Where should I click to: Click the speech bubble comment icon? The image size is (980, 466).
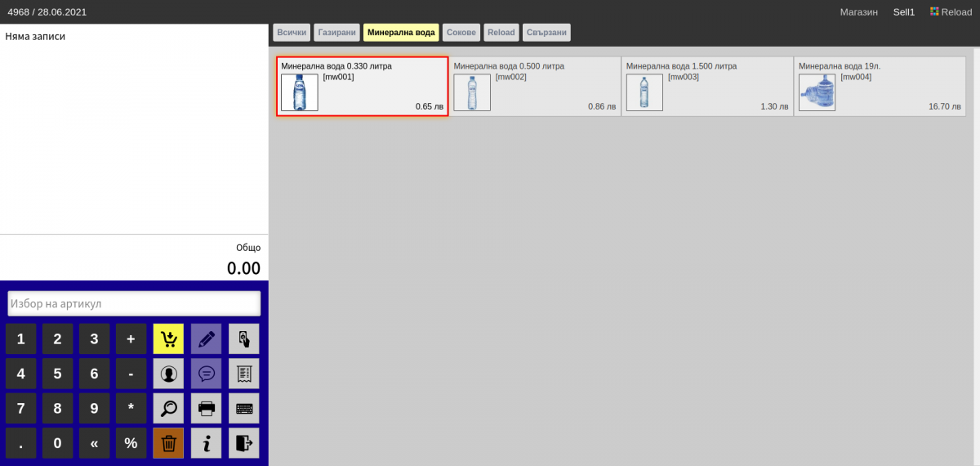[206, 374]
